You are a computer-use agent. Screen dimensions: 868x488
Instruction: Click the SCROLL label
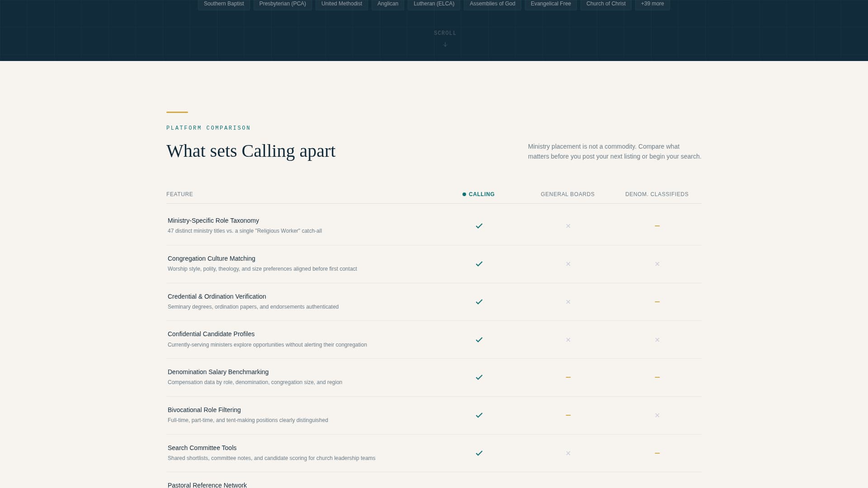445,33
